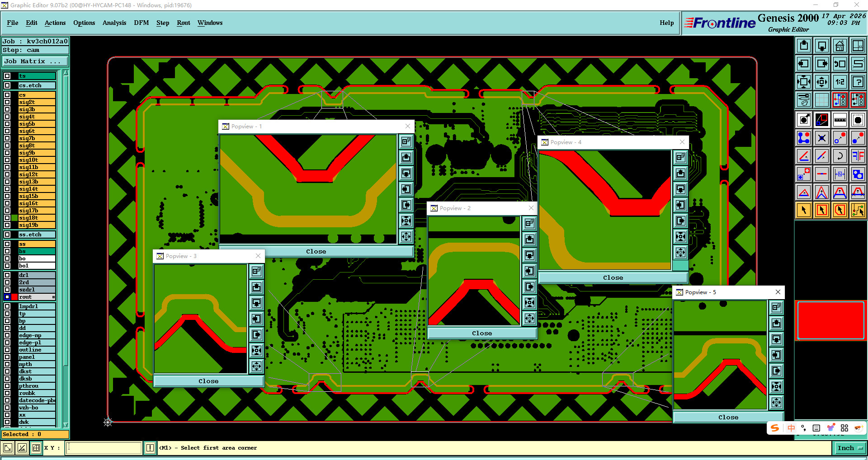The image size is (868, 460).
Task: Select the rotate arrow tool
Action: click(840, 156)
